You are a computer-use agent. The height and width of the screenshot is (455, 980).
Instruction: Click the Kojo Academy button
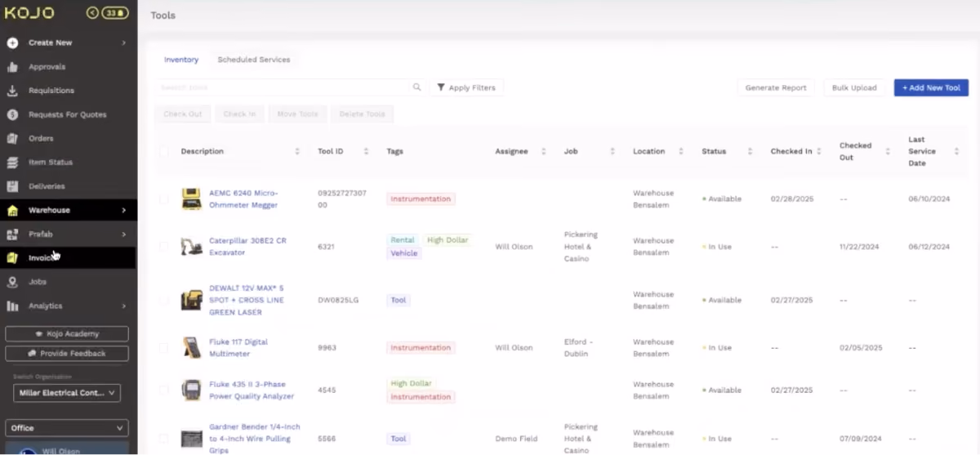pos(67,334)
